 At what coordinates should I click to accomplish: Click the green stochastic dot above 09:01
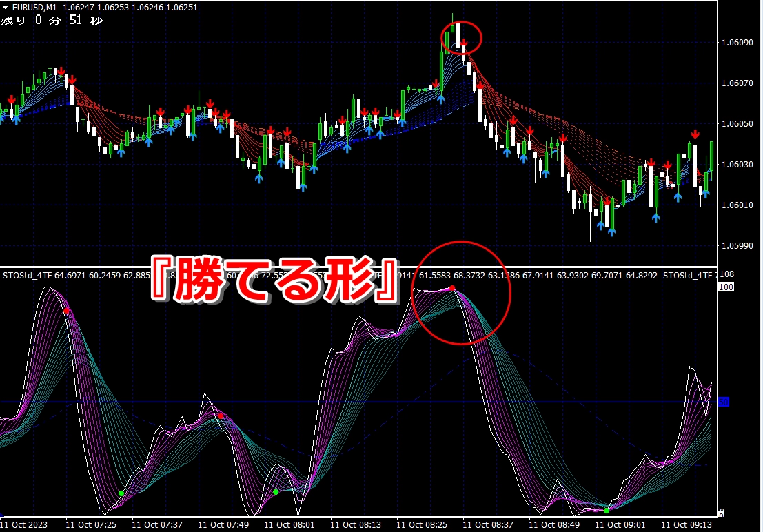point(607,511)
